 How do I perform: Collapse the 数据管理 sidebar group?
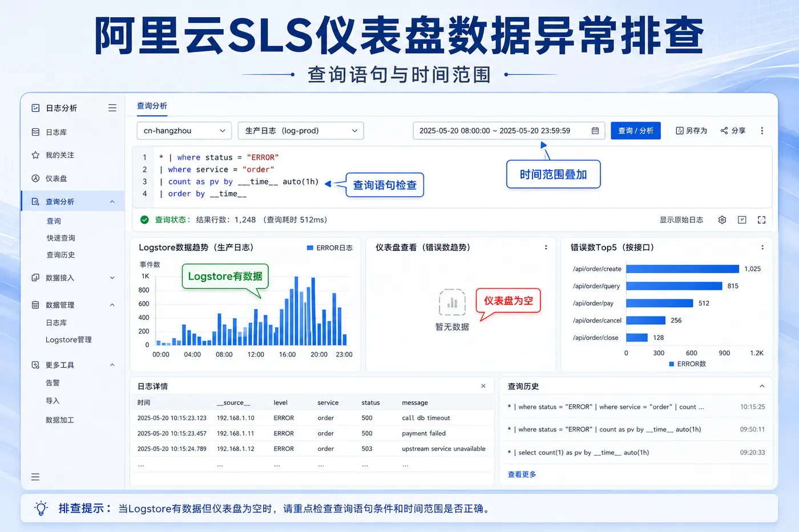pos(112,305)
